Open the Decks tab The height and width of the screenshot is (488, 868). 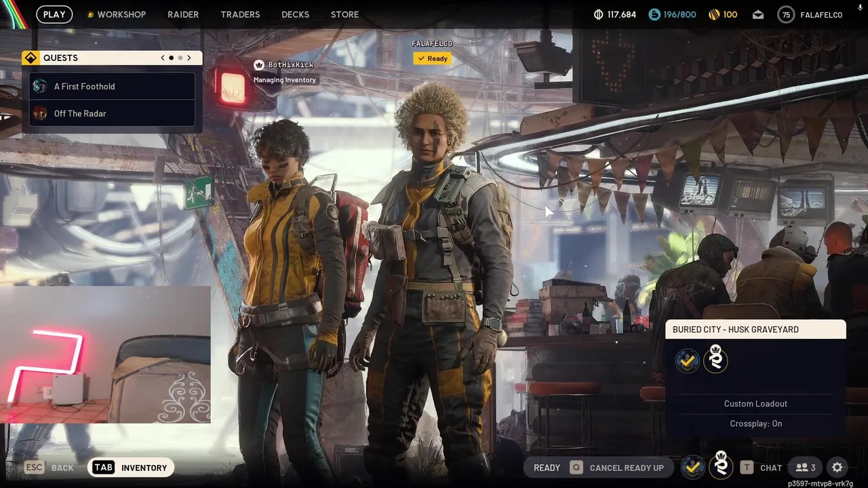(295, 14)
